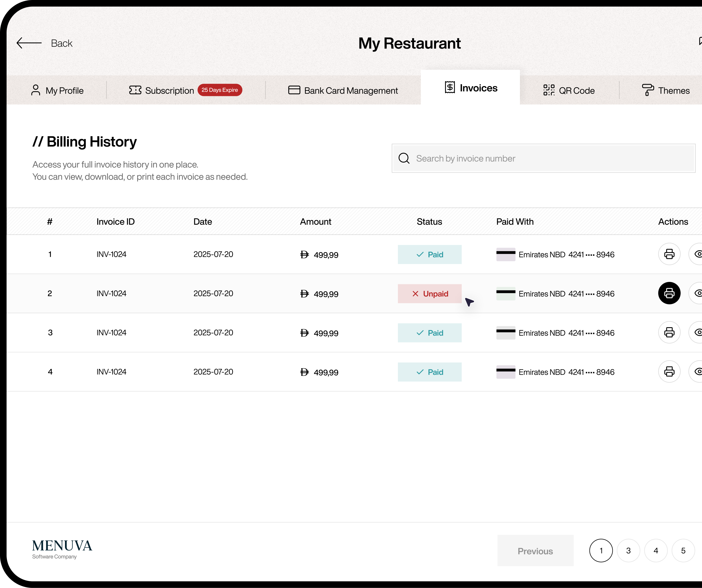
Task: Go to the Subscription tab
Action: pos(162,91)
